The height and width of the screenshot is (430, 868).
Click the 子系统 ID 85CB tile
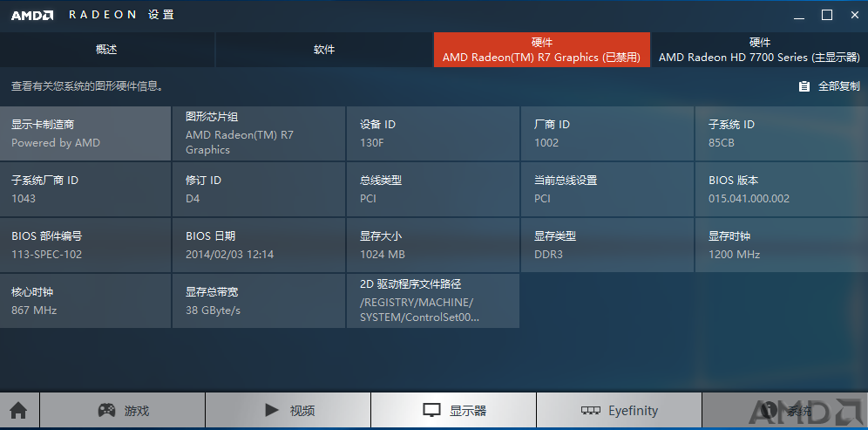782,133
